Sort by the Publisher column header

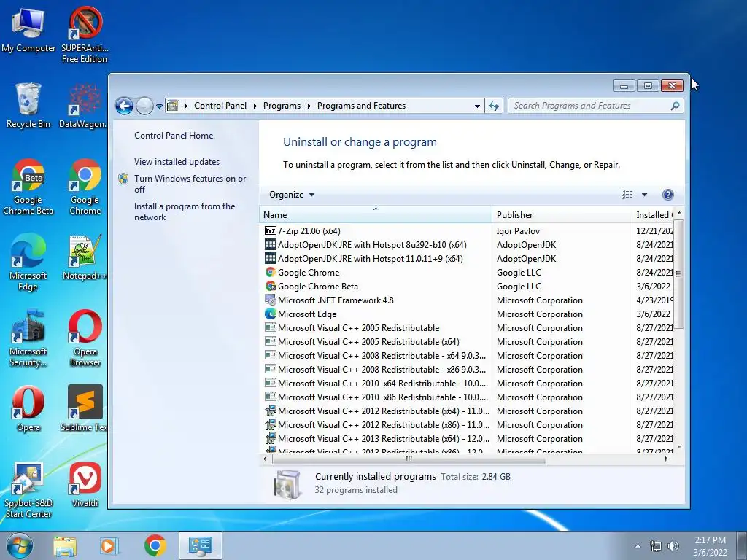click(562, 215)
